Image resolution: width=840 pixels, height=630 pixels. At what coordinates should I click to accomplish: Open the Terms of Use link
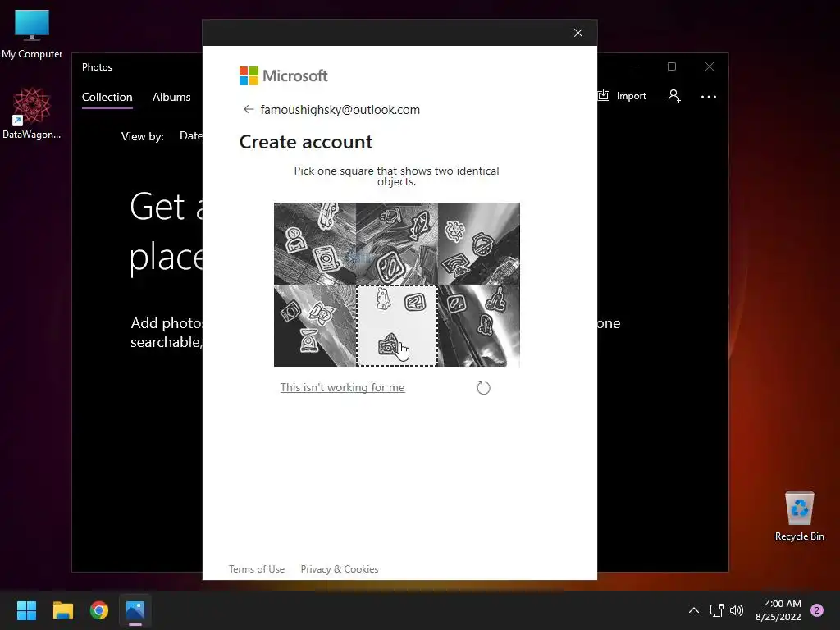click(x=257, y=569)
